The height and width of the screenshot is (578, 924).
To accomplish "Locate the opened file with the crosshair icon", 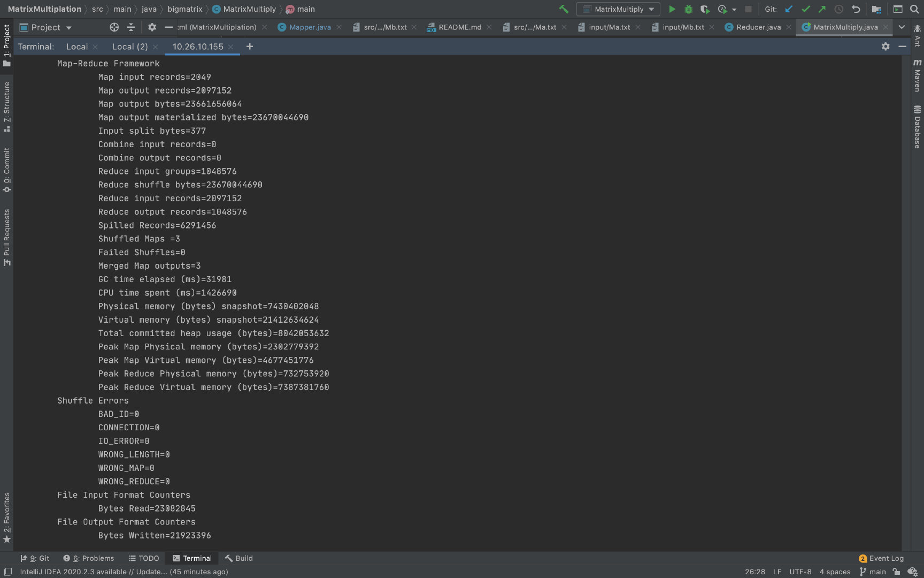I will (114, 27).
